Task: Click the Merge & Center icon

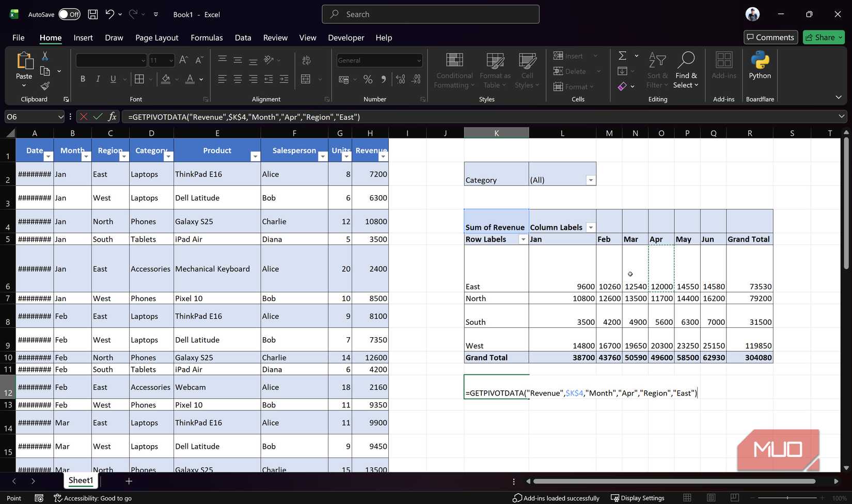Action: pyautogui.click(x=306, y=79)
